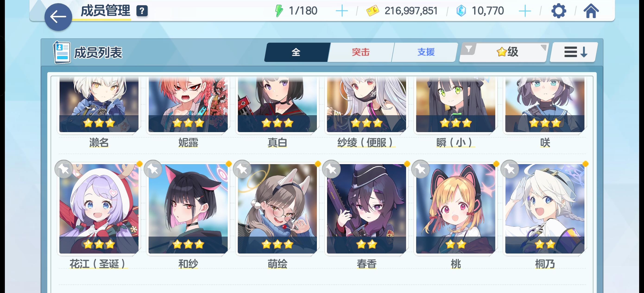The image size is (644, 293).
Task: Open 春香 character card
Action: [366, 209]
